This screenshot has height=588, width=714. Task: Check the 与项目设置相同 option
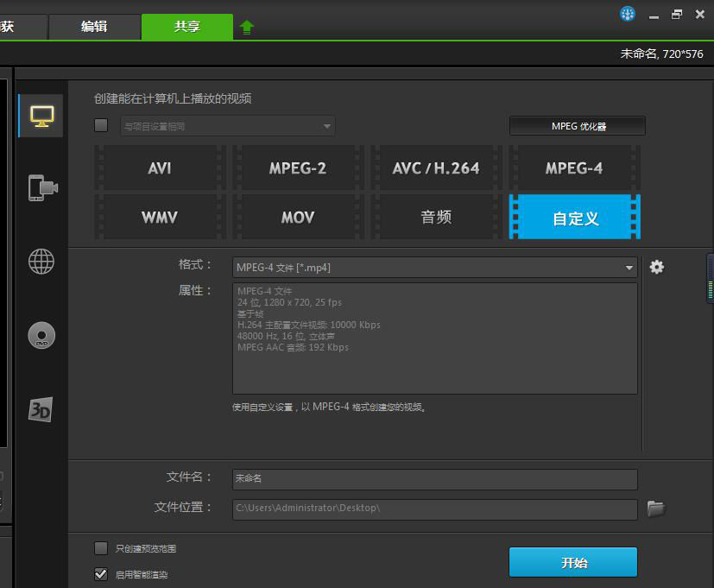[x=100, y=125]
